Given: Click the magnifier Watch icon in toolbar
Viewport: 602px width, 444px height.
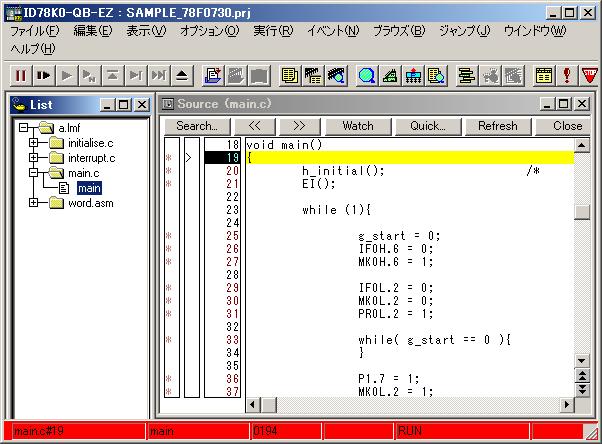Looking at the screenshot, I should (367, 75).
